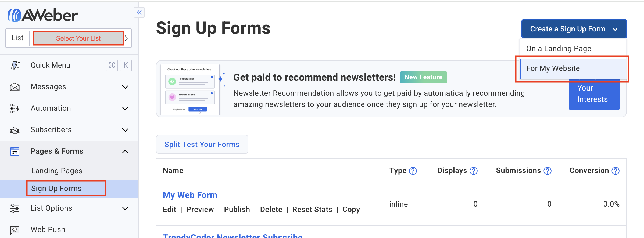Click the Subscribers people icon
Image resolution: width=644 pixels, height=238 pixels.
point(15,130)
